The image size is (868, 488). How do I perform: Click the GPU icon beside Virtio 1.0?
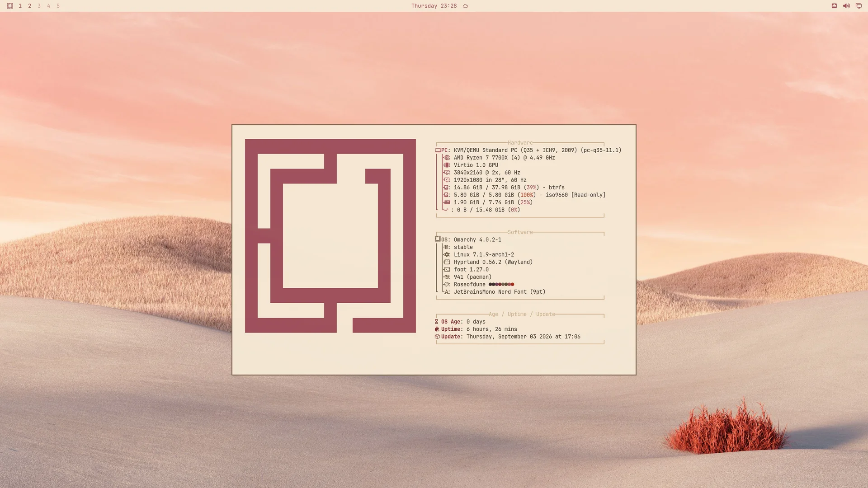pyautogui.click(x=447, y=165)
